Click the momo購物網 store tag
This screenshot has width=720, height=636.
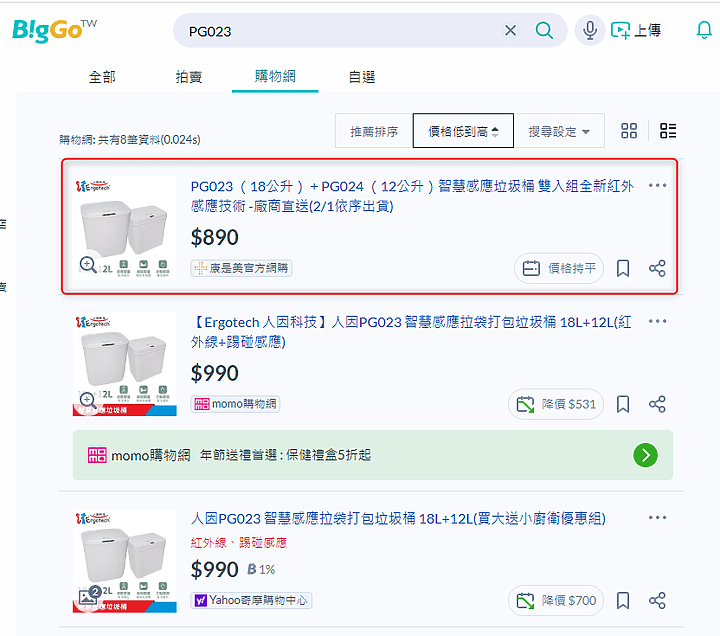pyautogui.click(x=236, y=404)
